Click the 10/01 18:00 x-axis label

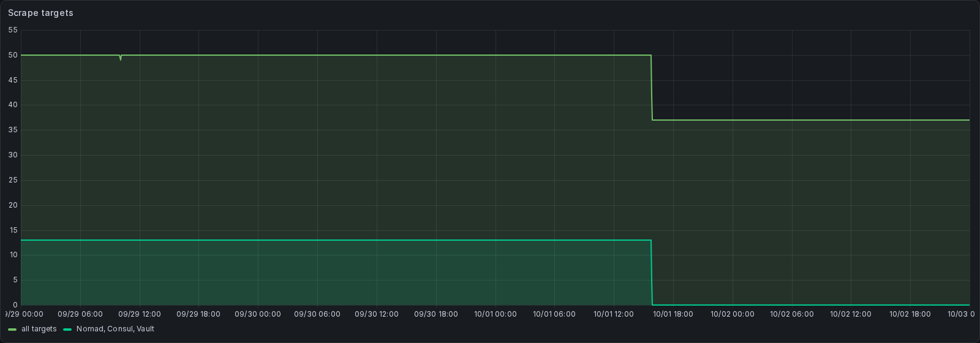tap(673, 314)
